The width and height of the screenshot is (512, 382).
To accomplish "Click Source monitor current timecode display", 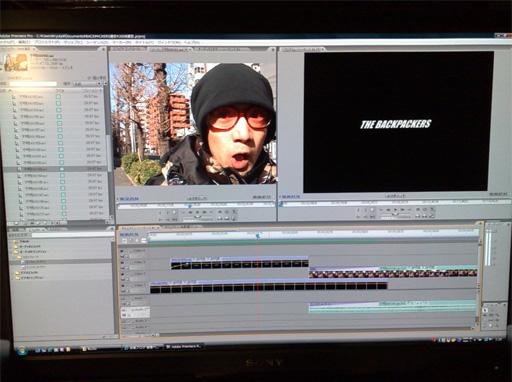I will (129, 199).
